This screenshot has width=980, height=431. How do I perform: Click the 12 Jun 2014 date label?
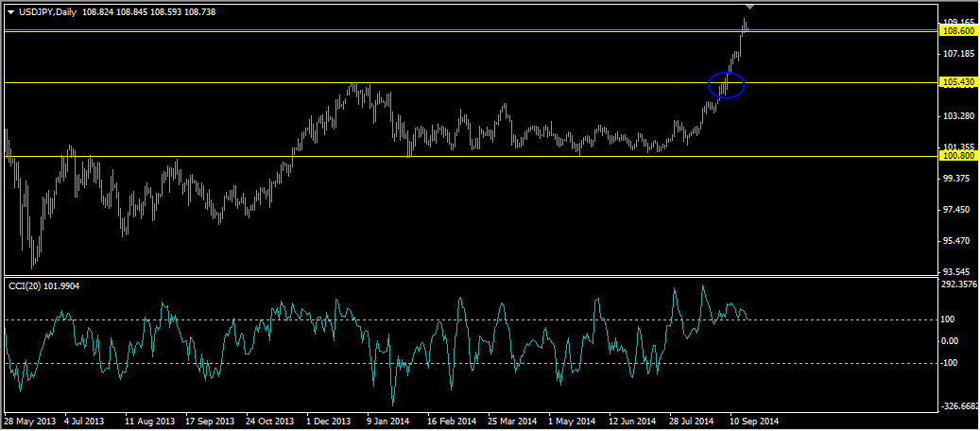(x=632, y=421)
